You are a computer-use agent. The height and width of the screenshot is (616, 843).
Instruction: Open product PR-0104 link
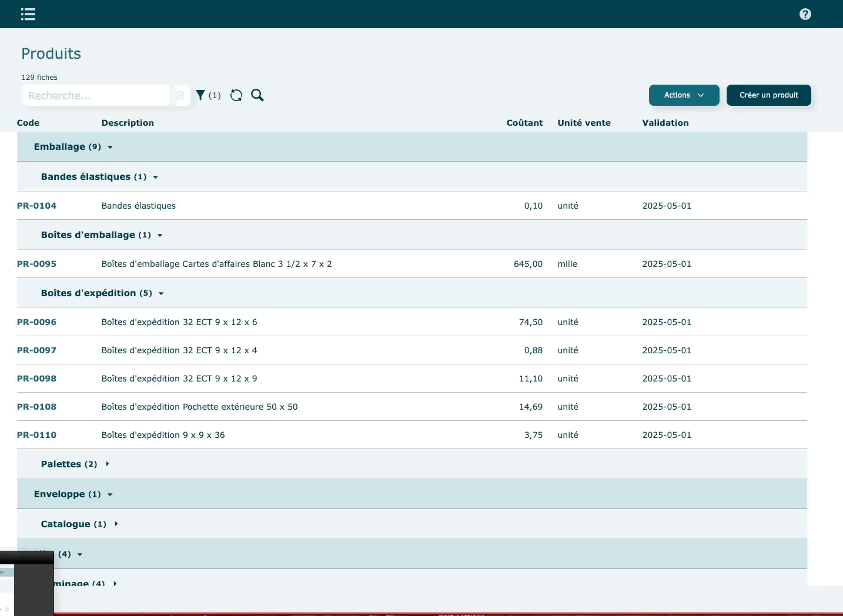coord(36,206)
